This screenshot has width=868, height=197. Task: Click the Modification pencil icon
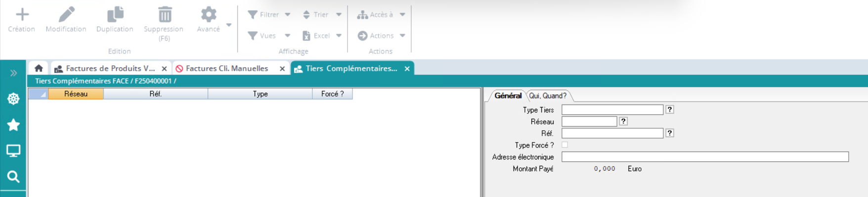(66, 14)
